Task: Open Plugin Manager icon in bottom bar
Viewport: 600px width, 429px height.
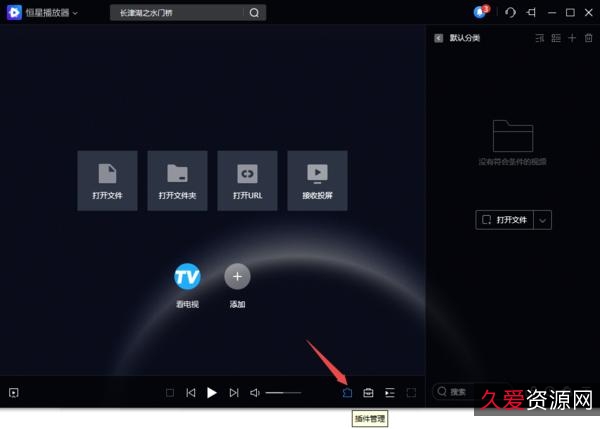Action: (347, 393)
